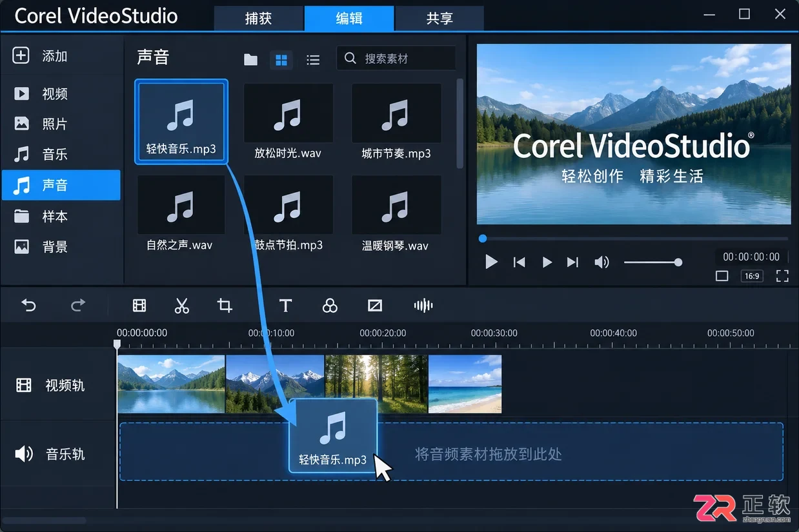Click the folder icon in library header

pyautogui.click(x=250, y=59)
